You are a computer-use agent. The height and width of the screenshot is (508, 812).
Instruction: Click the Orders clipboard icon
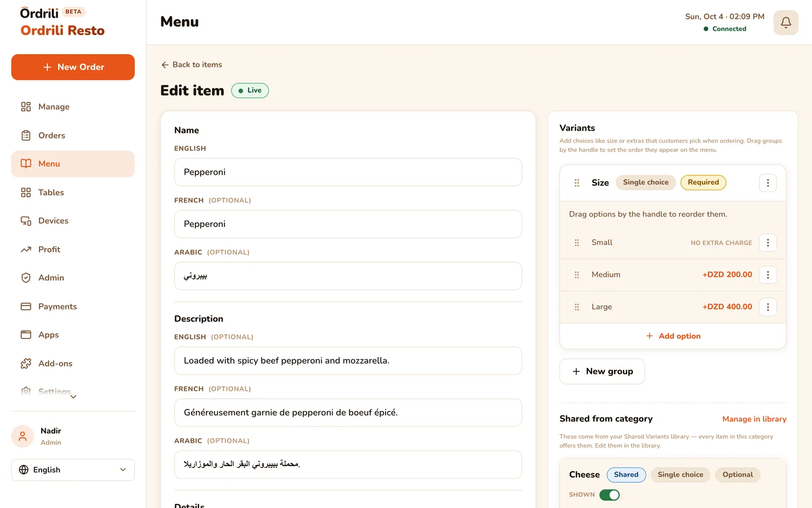[26, 136]
